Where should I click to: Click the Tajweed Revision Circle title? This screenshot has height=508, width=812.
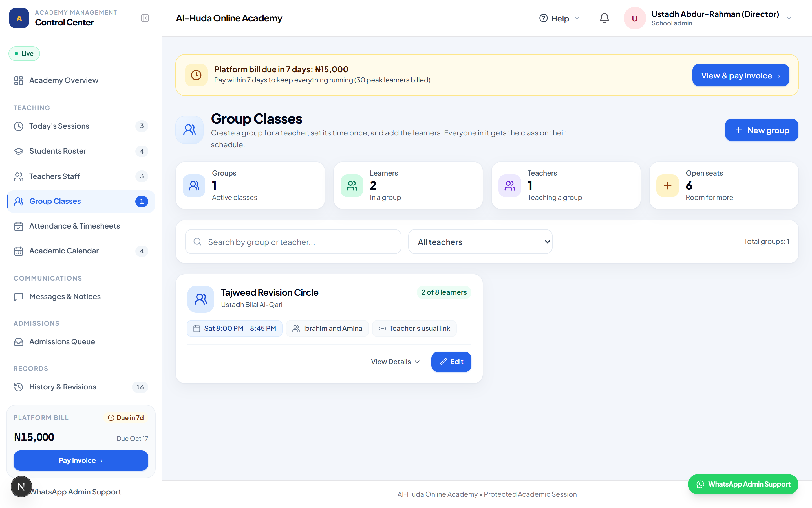[270, 293]
